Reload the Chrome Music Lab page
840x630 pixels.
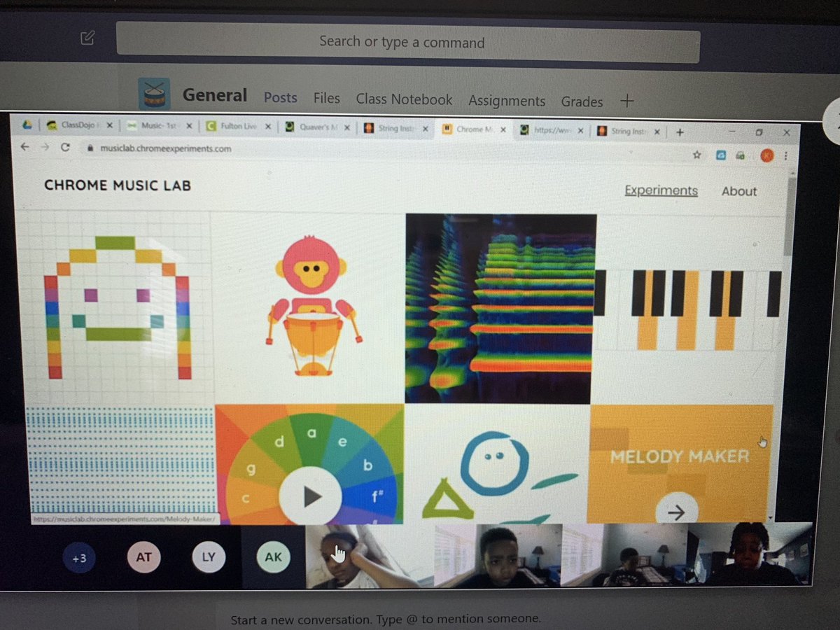[66, 148]
